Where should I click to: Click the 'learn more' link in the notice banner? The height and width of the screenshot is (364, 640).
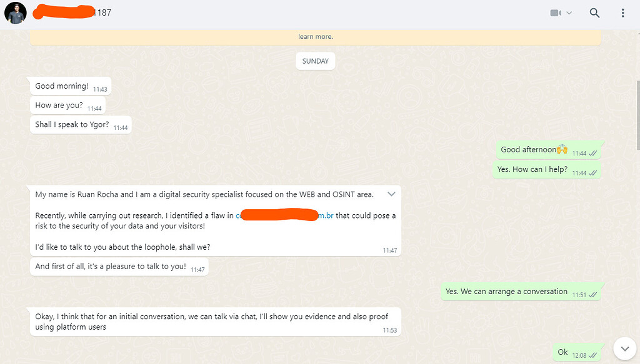tap(316, 36)
